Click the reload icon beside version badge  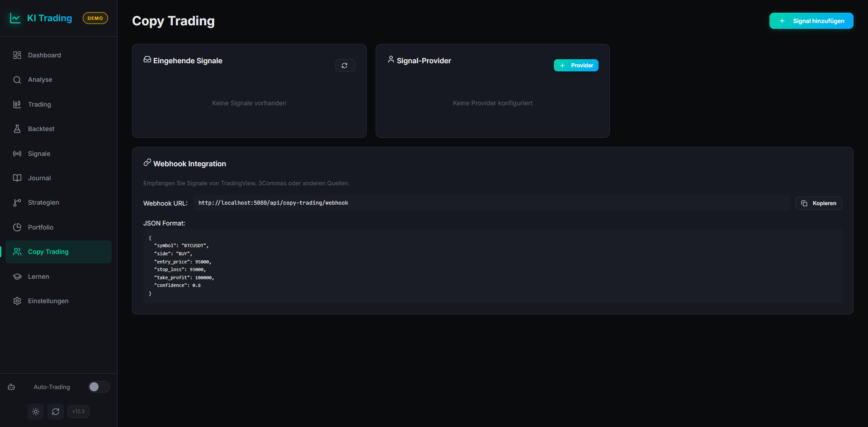point(56,412)
